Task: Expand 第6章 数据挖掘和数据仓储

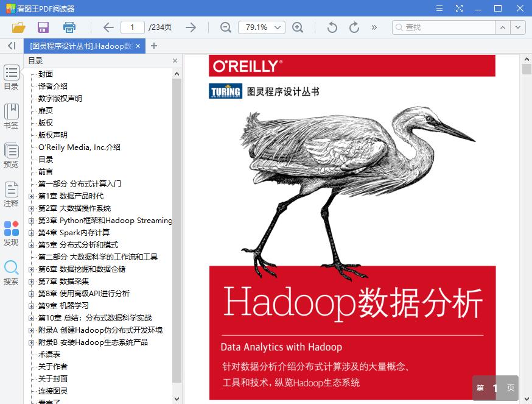Action: coord(31,270)
